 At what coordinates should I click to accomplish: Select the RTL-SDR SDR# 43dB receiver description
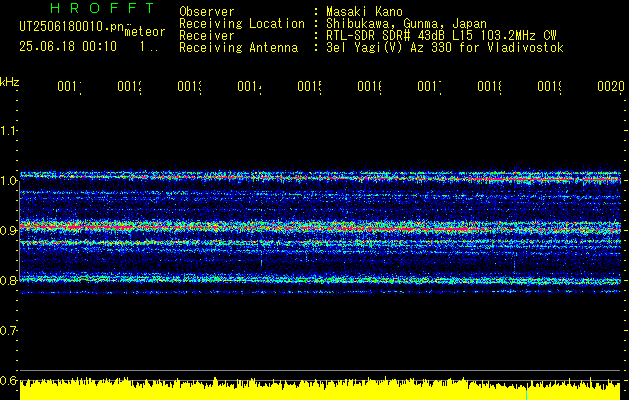pyautogui.click(x=441, y=36)
